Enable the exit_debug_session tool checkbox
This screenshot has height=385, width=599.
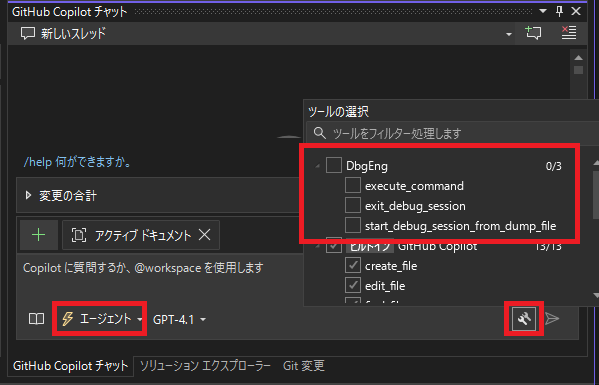coord(353,205)
